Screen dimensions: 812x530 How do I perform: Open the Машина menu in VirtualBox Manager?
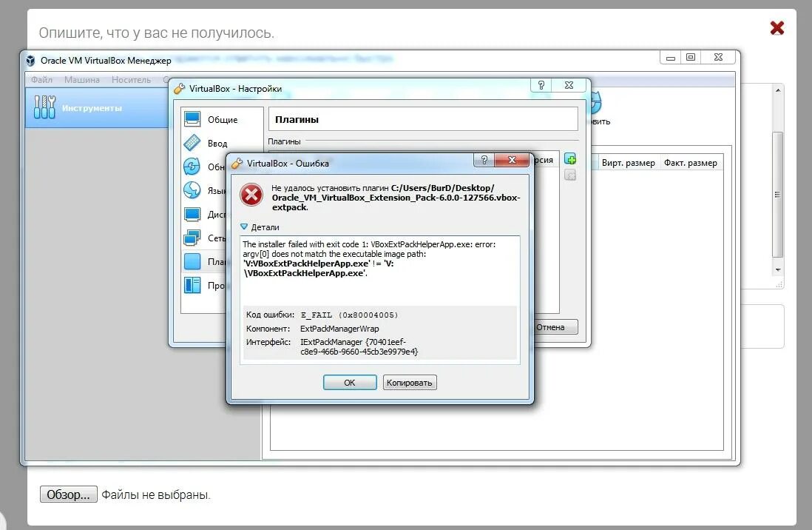(82, 80)
